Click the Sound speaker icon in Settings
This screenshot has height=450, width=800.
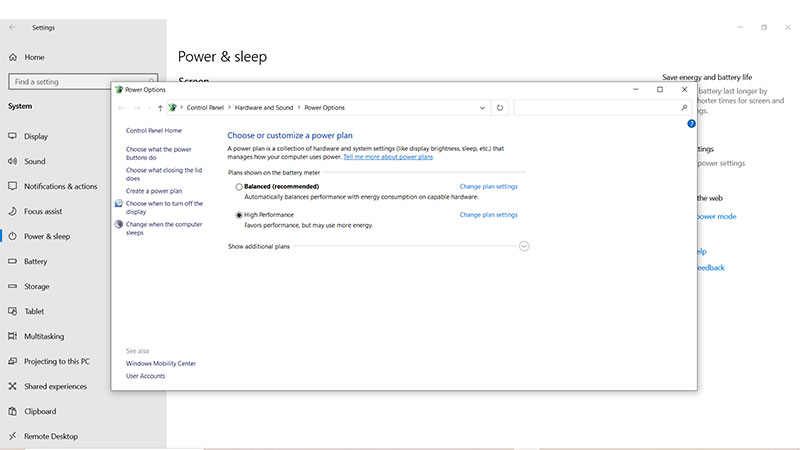pyautogui.click(x=13, y=161)
